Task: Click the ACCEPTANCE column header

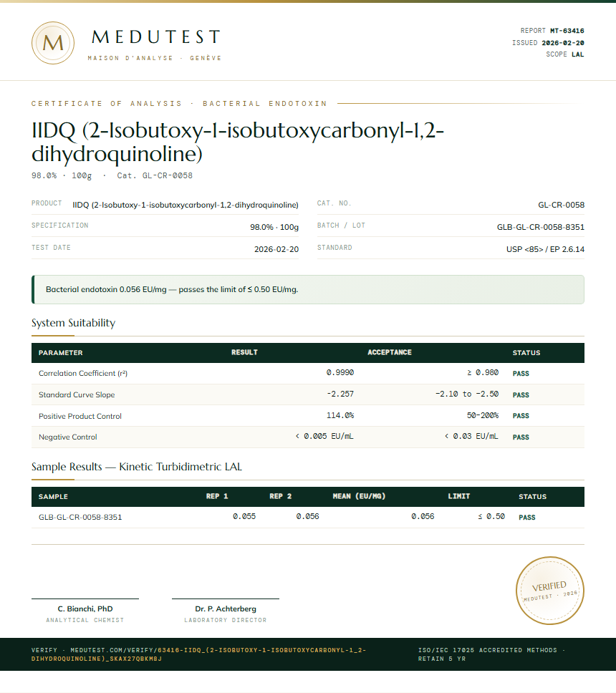Action: [x=390, y=352]
